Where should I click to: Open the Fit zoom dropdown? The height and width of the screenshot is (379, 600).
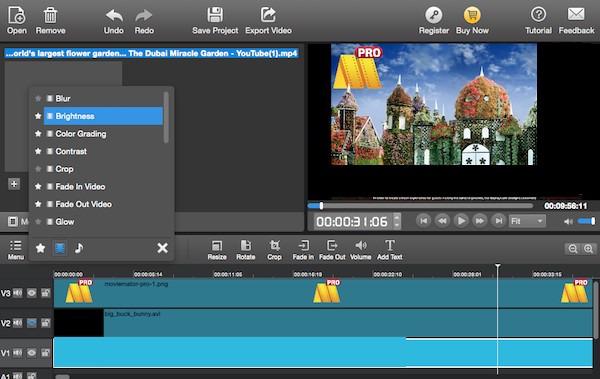(x=527, y=221)
